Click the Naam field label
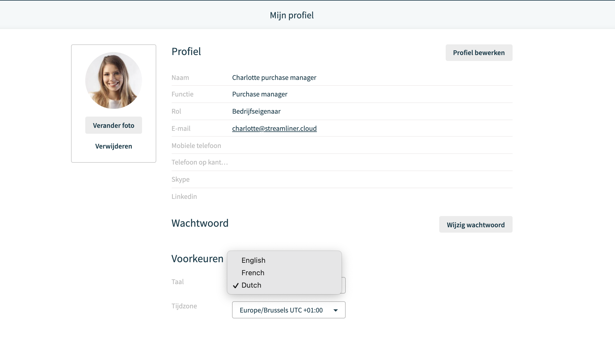615x364 pixels. point(180,78)
